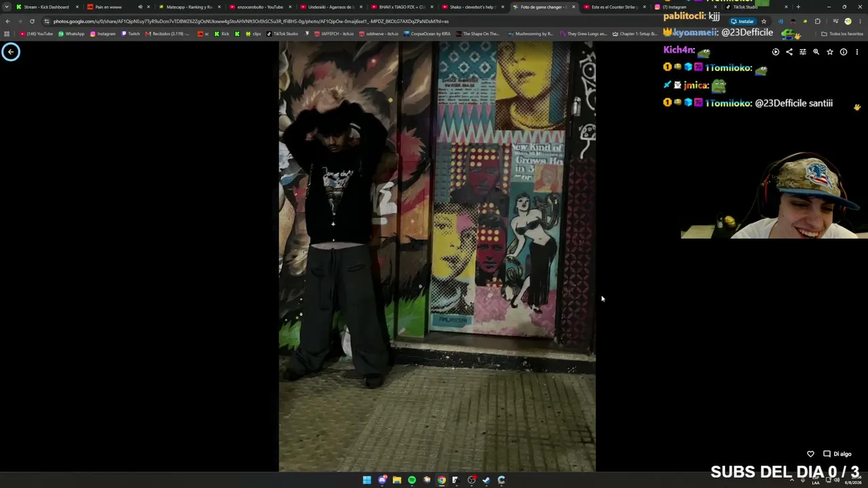
Task: Open the TikTok Studio bookmark
Action: pyautogui.click(x=282, y=33)
